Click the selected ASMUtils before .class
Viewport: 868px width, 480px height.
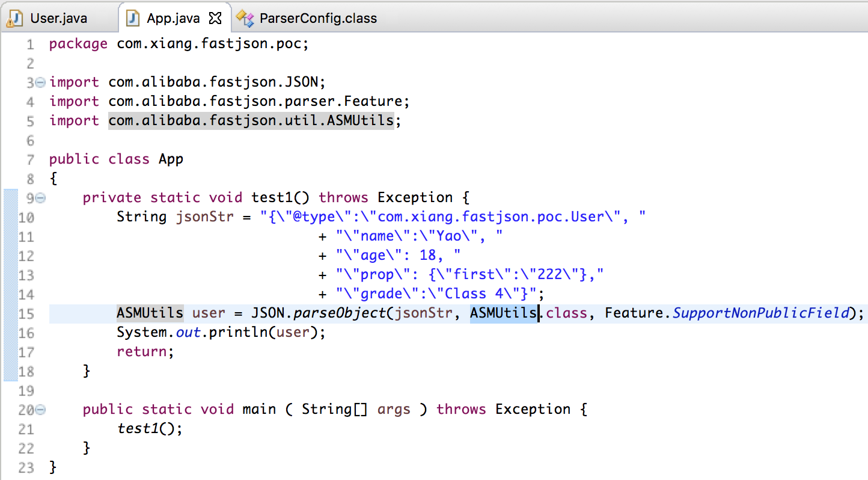[x=504, y=313]
